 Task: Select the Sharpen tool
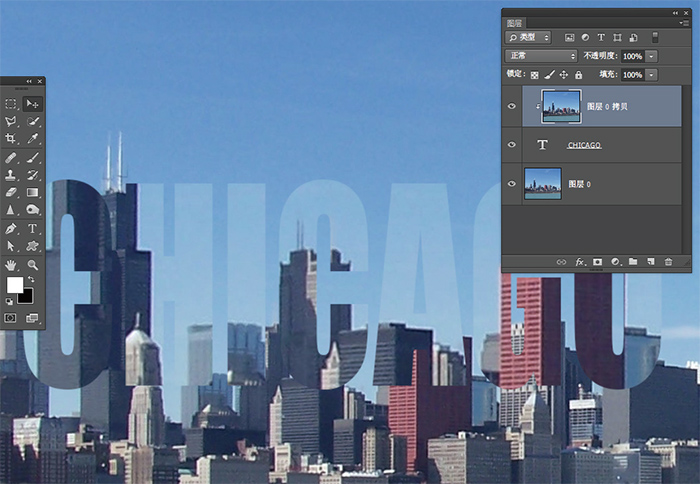(x=11, y=209)
